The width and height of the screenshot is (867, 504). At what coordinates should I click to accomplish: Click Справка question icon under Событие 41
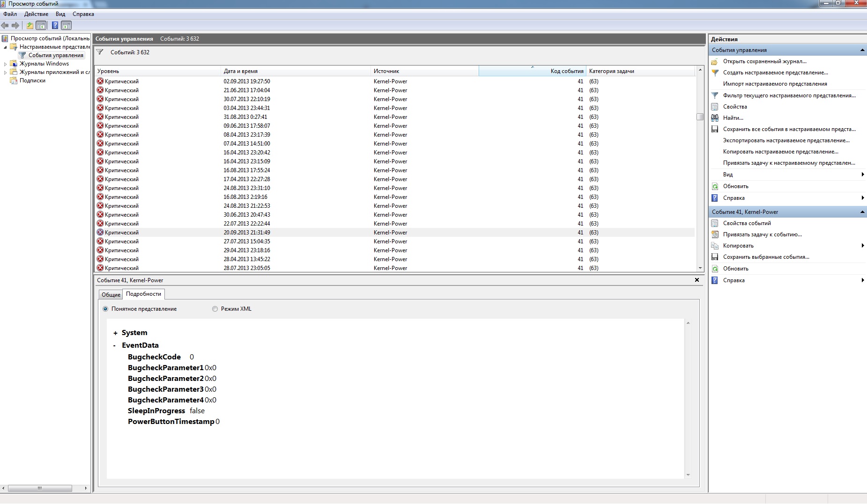tap(715, 280)
